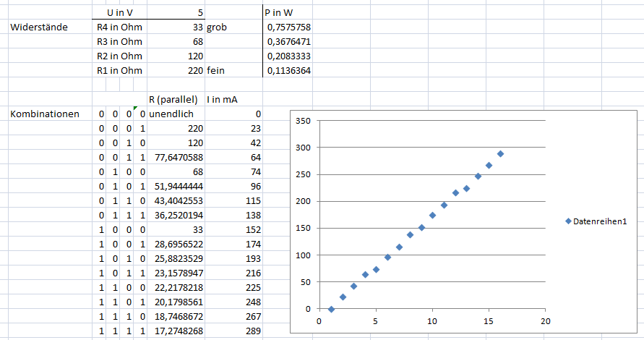The height and width of the screenshot is (340, 644).
Task: Select the 'R (parallel)' header cell
Action: (176, 100)
